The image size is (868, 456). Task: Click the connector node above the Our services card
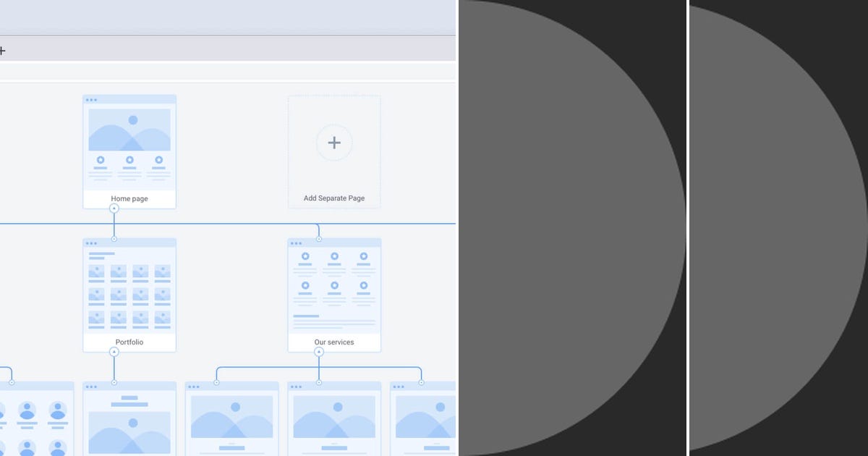(x=319, y=237)
